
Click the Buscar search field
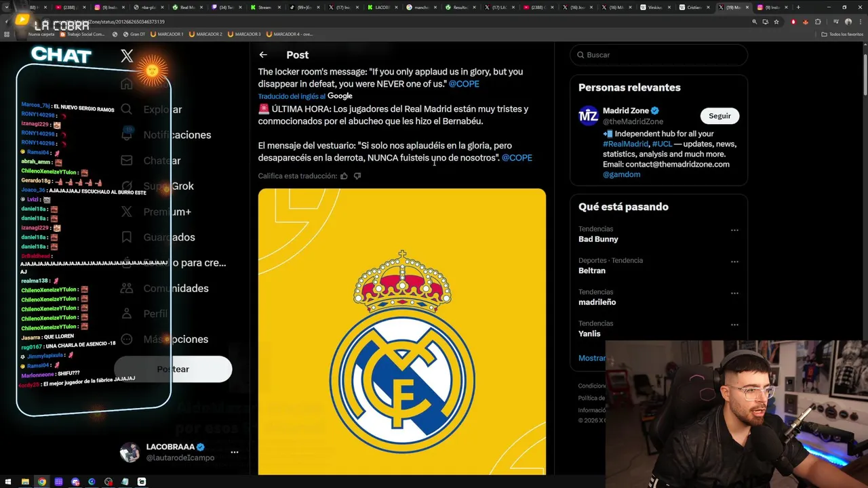pyautogui.click(x=658, y=55)
